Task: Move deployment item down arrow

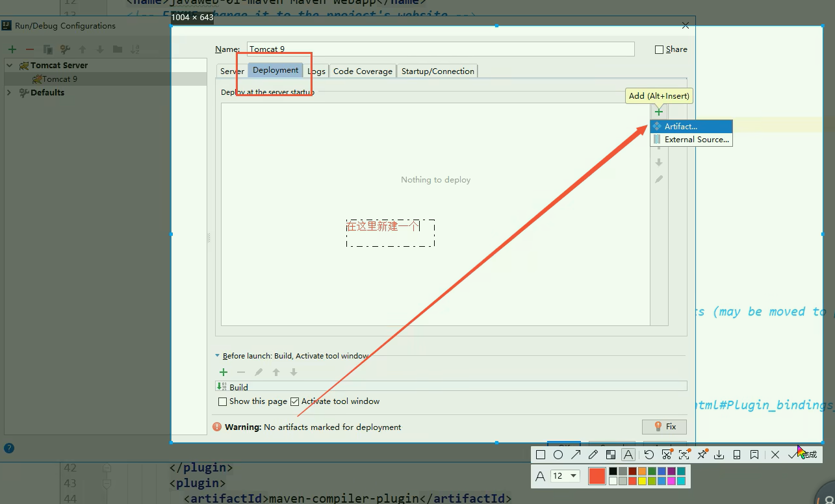Action: tap(659, 162)
